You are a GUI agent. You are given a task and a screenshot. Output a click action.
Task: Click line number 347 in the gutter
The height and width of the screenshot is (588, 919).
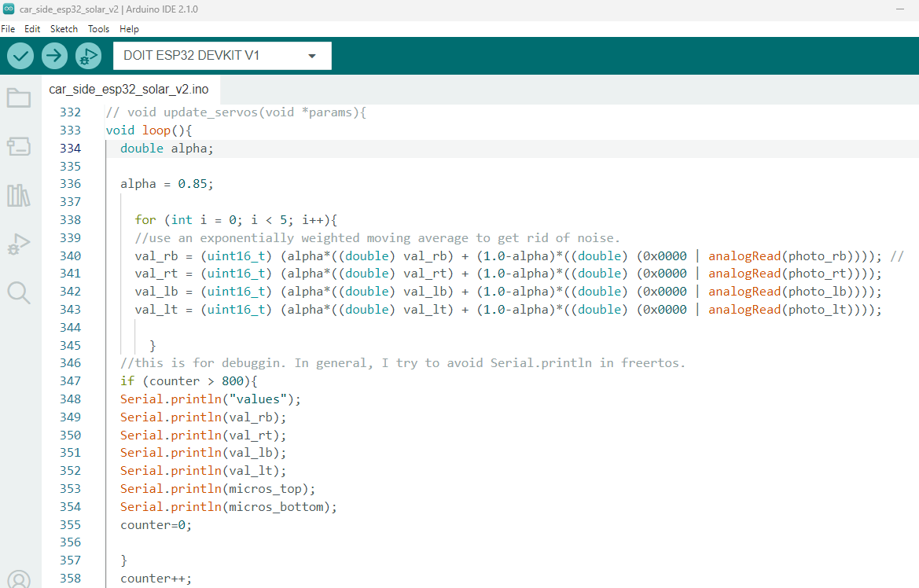pyautogui.click(x=70, y=380)
